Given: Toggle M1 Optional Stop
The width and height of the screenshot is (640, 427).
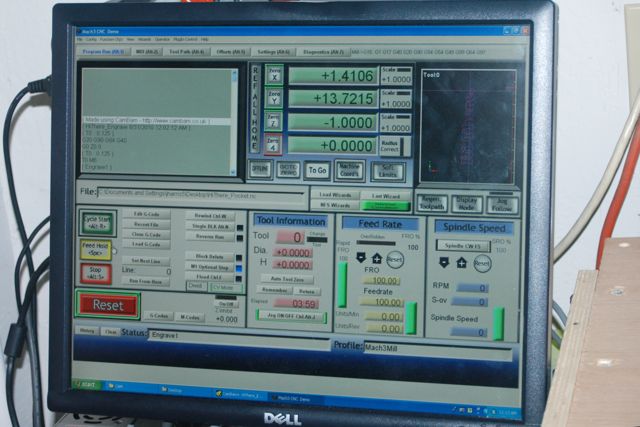Looking at the screenshot, I should pyautogui.click(x=210, y=267).
